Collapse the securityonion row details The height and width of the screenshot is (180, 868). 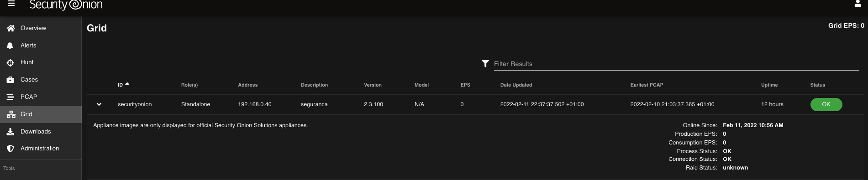point(99,104)
